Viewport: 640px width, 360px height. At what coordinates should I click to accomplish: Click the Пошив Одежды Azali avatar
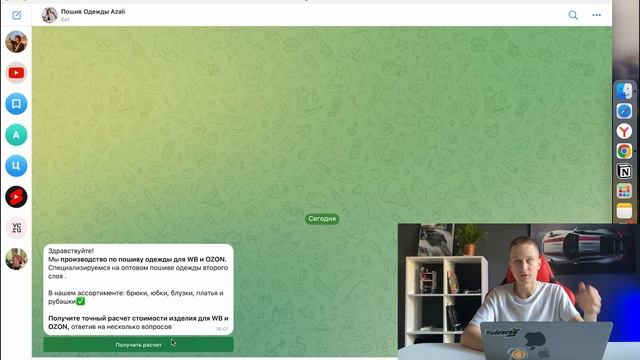pyautogui.click(x=49, y=15)
